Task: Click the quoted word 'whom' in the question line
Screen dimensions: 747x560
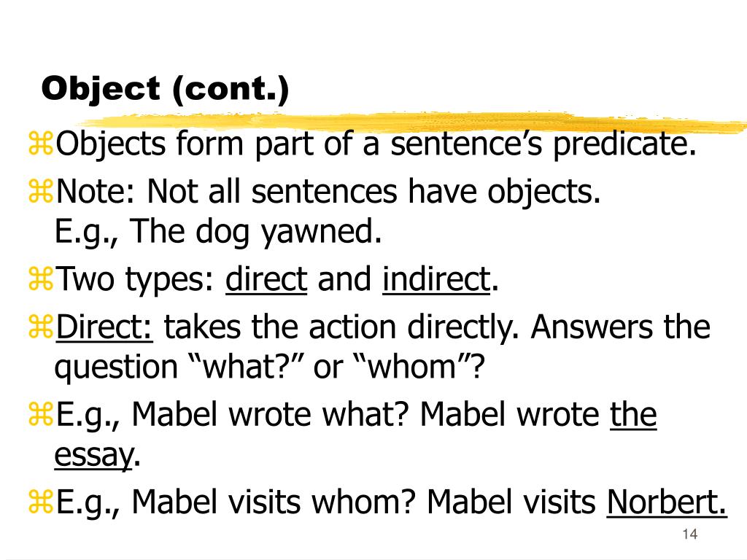Action: click(x=413, y=367)
